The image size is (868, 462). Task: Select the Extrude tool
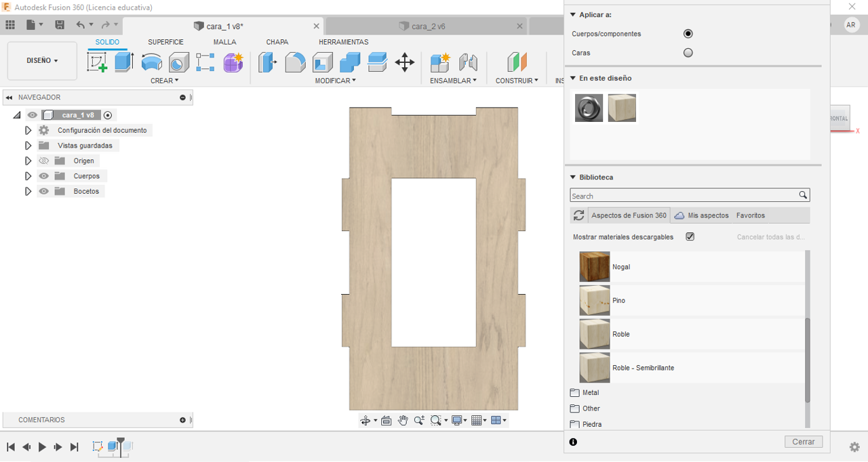click(x=123, y=62)
